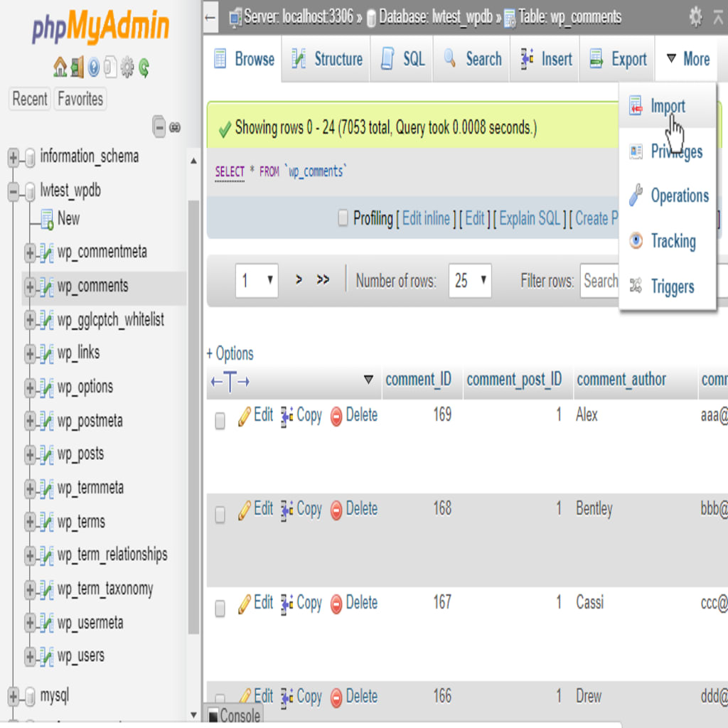
Task: Click the wp_posts table icon
Action: point(46,454)
